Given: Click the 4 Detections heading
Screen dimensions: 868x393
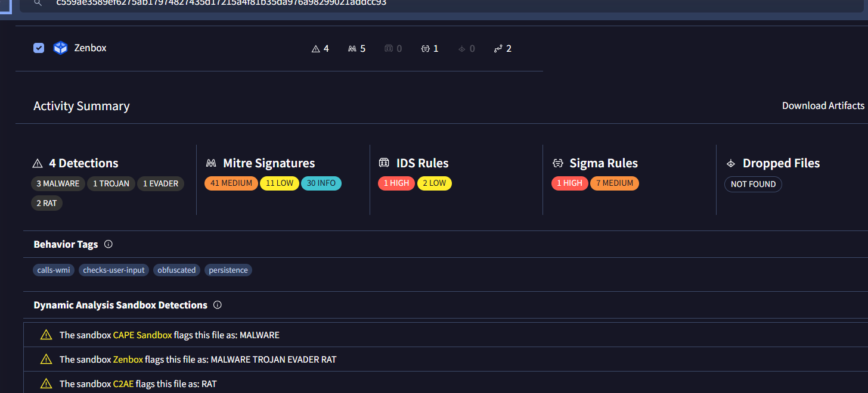Looking at the screenshot, I should point(84,163).
